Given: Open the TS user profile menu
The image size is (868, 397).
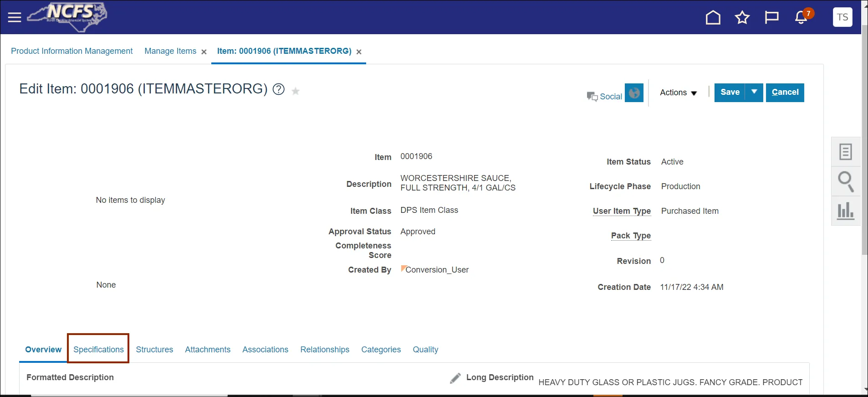Looking at the screenshot, I should pos(842,17).
